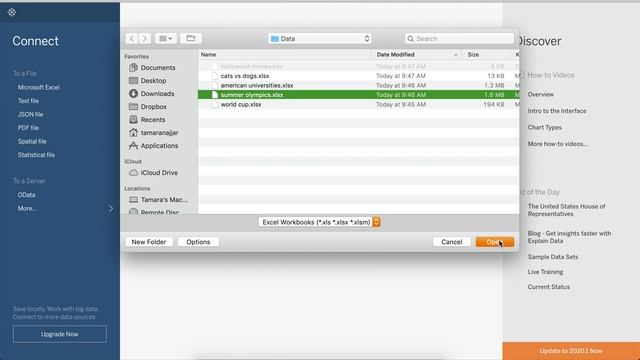Open Sample Data Sets link
The height and width of the screenshot is (360, 640).
(x=553, y=257)
